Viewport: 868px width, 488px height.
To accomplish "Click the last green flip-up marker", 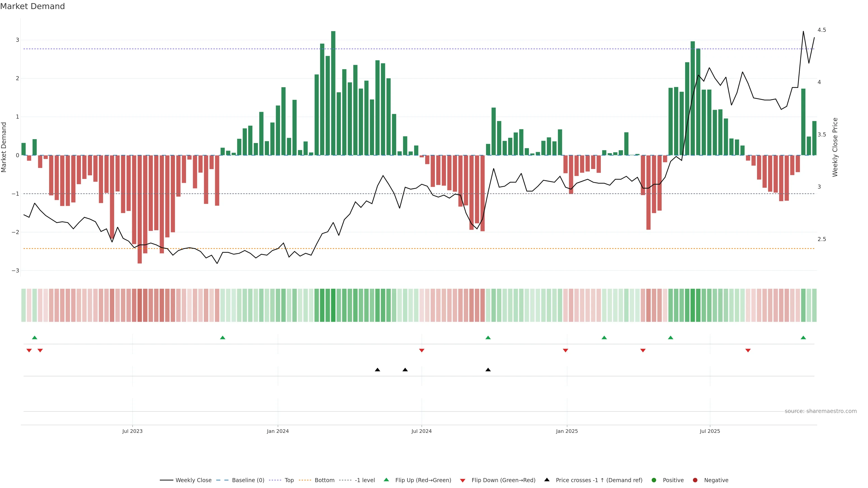I will [x=803, y=338].
